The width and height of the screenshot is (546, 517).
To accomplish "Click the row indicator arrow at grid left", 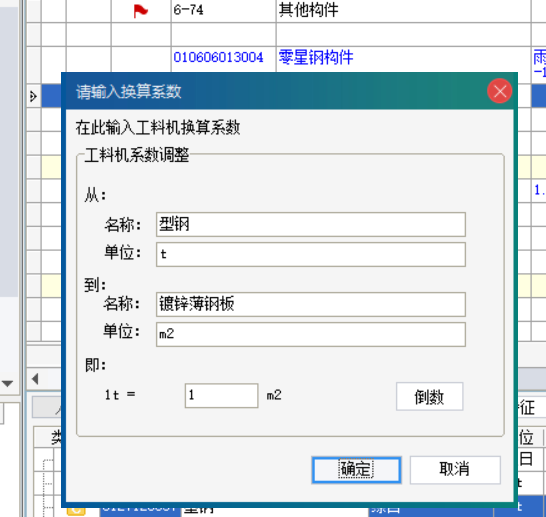I will point(33,96).
